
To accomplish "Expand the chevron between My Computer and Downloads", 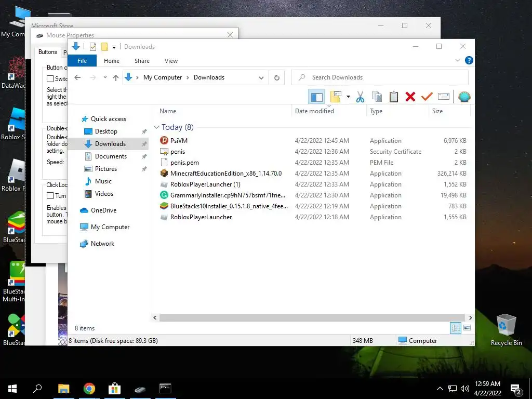I will pos(188,78).
